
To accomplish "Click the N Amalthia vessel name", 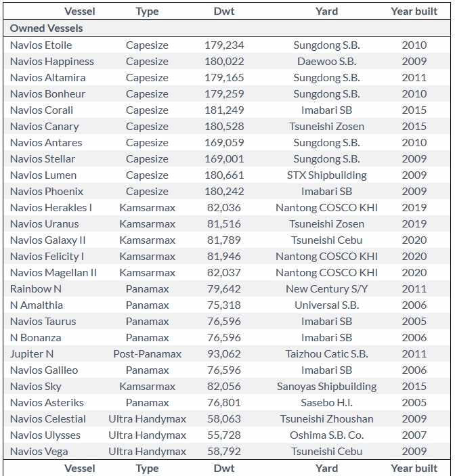I will pyautogui.click(x=37, y=305).
